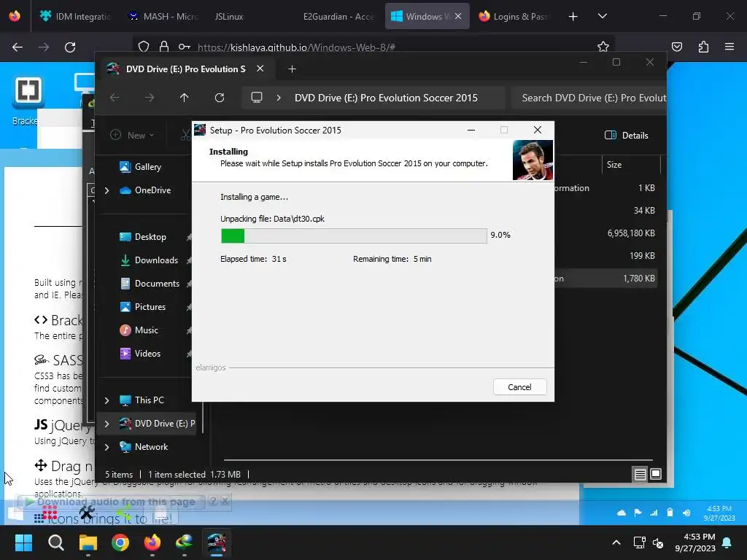
Task: Expand the OneDrive tree node
Action: pyautogui.click(x=107, y=190)
